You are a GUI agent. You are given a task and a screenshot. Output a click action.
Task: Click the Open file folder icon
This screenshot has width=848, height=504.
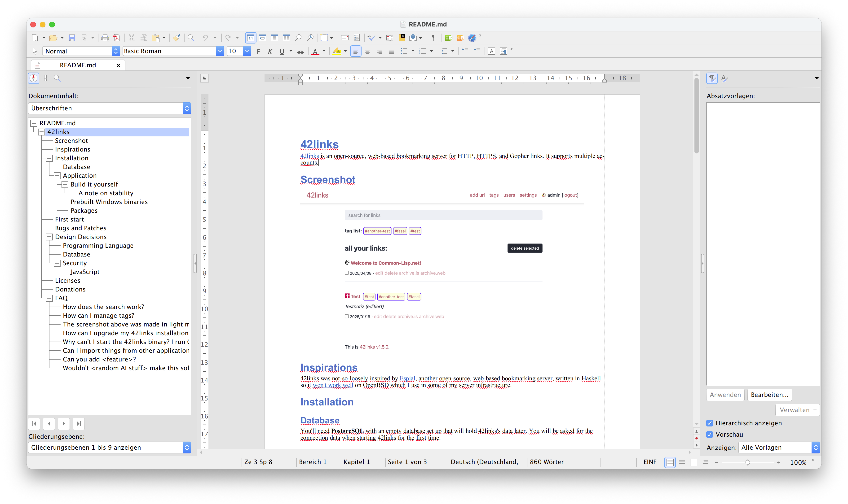pyautogui.click(x=53, y=38)
